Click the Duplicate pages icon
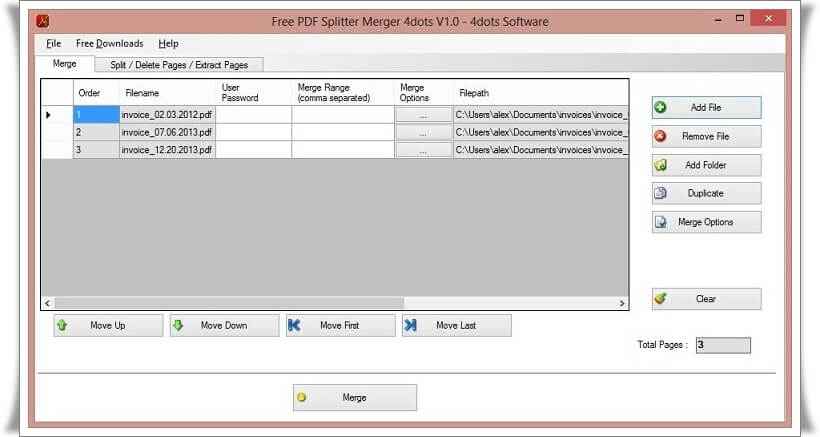This screenshot has width=820, height=437. 660,193
